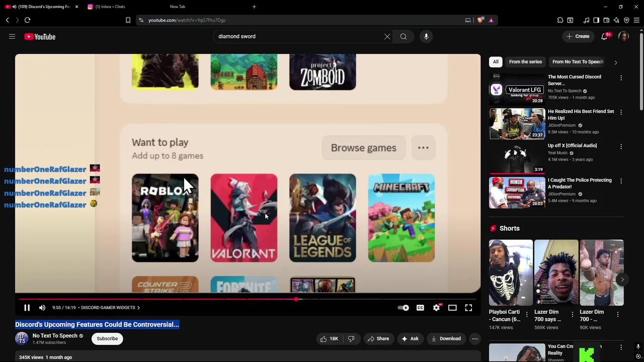
Task: Start voice search with the microphone
Action: pos(426,36)
